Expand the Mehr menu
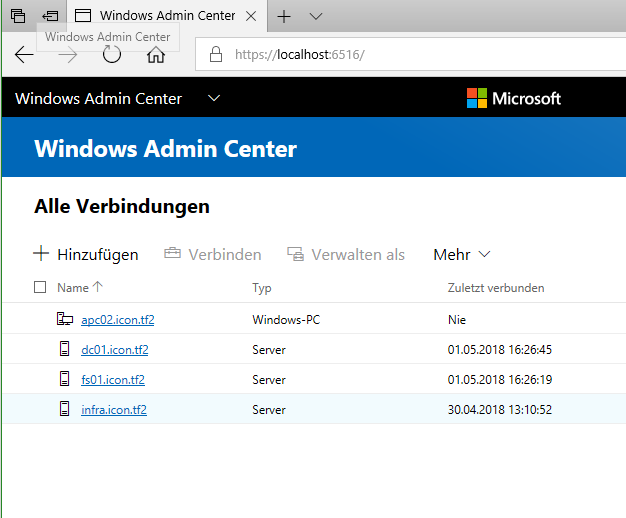 click(462, 254)
